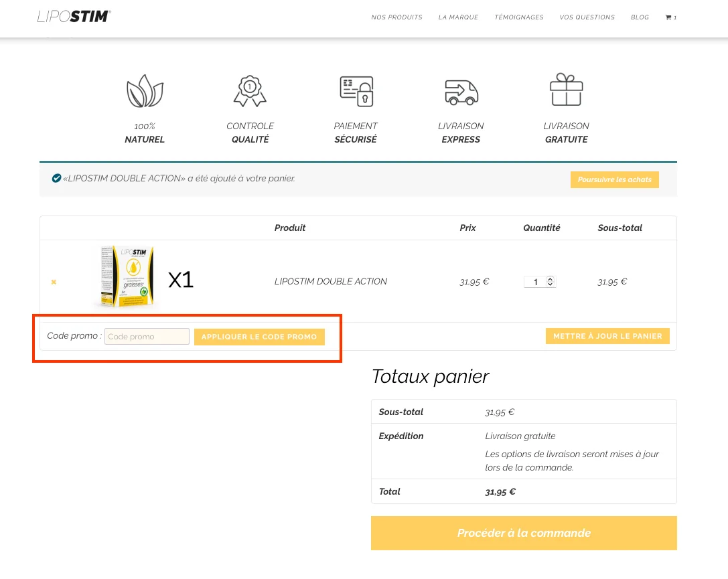728x579 pixels.
Task: Click the Sous-total column header in table
Action: point(620,228)
